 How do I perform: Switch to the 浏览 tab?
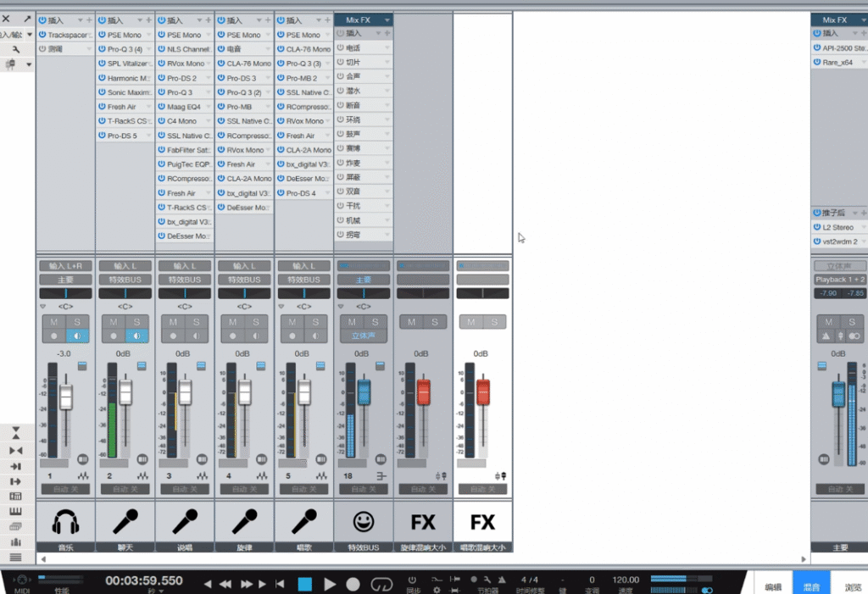click(x=852, y=586)
